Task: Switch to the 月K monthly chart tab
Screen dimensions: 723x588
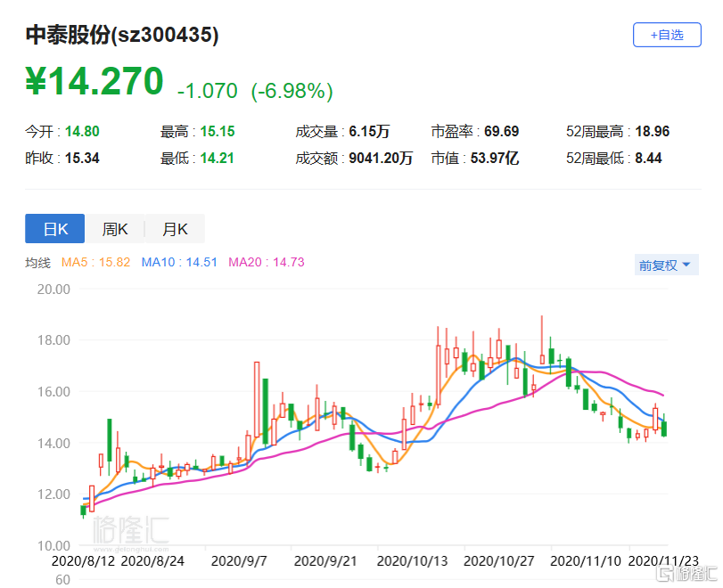Action: [175, 229]
